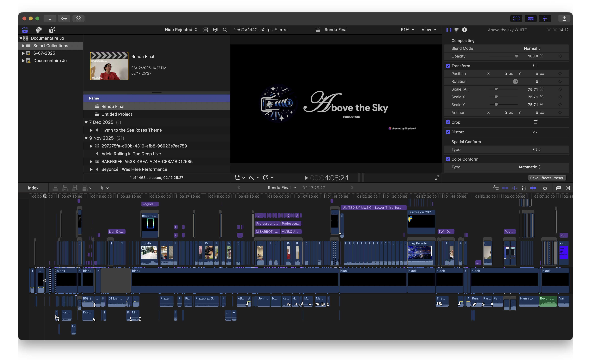Image resolution: width=591 pixels, height=364 pixels.
Task: Open the timeline Index panel
Action: click(33, 188)
